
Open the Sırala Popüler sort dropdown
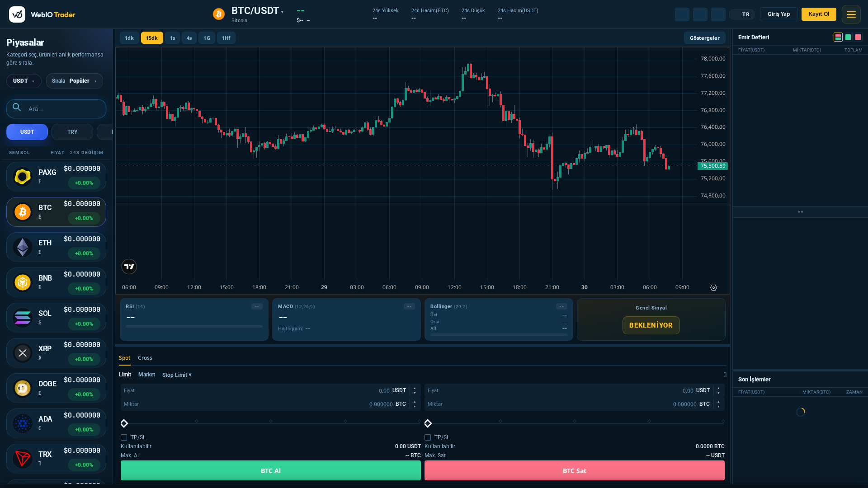coord(75,81)
